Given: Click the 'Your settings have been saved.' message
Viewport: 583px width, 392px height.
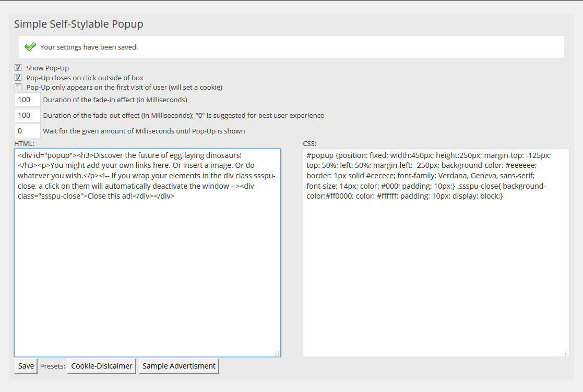Looking at the screenshot, I should [x=89, y=47].
